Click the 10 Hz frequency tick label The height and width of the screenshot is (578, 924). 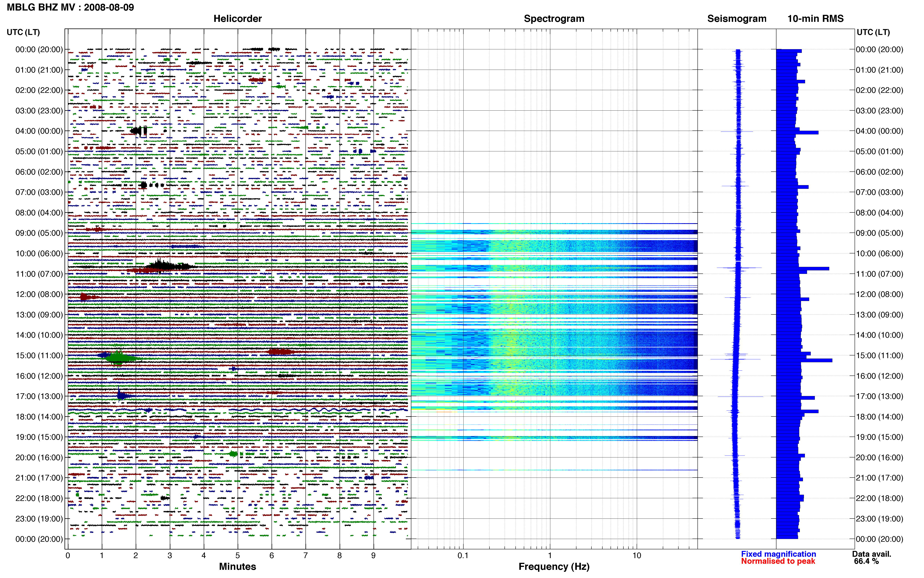[x=636, y=555]
